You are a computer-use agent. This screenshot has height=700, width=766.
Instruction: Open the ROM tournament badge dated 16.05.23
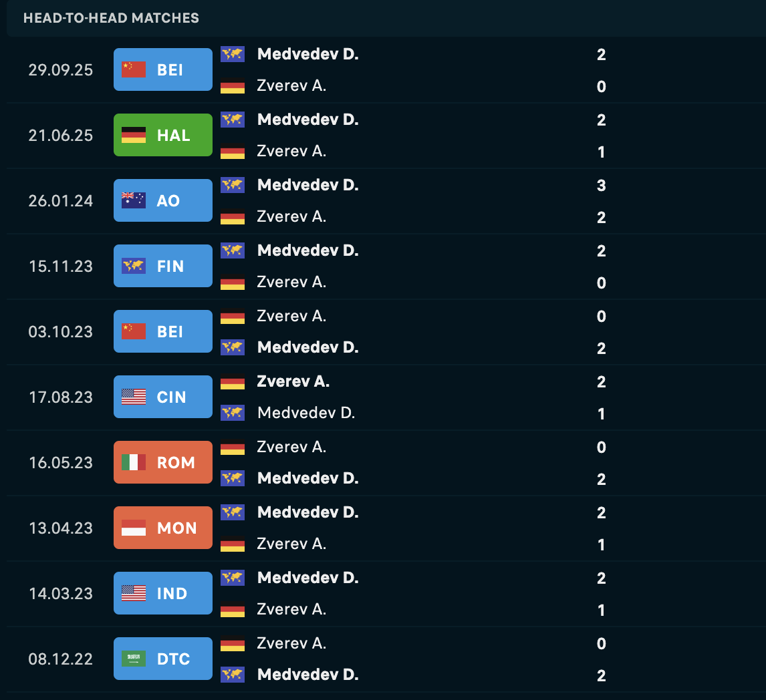tap(162, 462)
